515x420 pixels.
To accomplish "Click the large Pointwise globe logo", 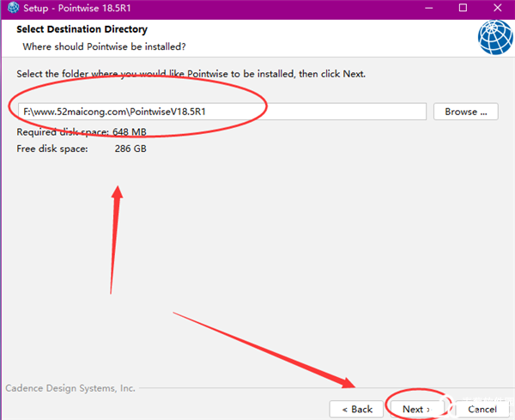I will click(495, 37).
